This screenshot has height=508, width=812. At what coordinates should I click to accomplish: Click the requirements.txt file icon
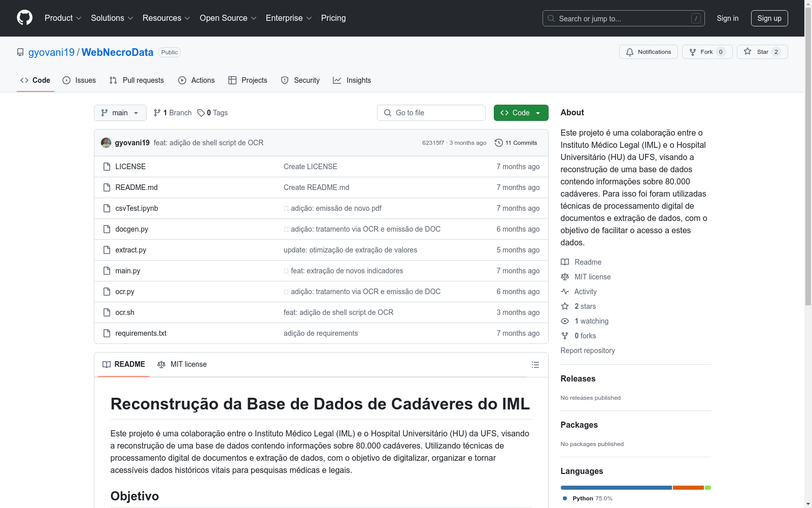click(x=107, y=333)
